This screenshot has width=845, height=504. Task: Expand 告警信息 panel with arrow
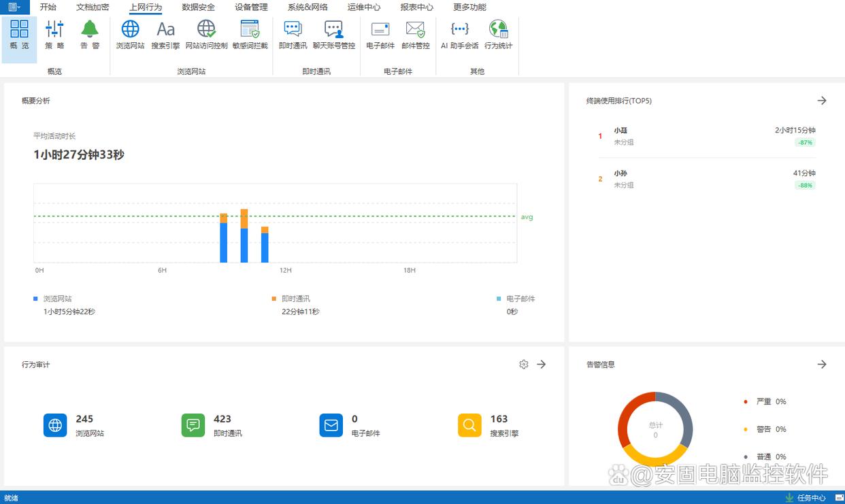(822, 365)
